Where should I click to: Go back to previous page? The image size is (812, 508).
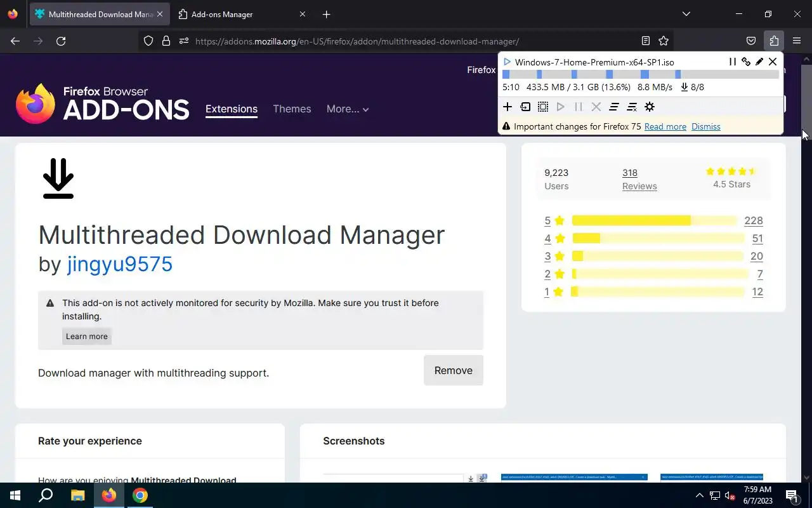(x=15, y=41)
